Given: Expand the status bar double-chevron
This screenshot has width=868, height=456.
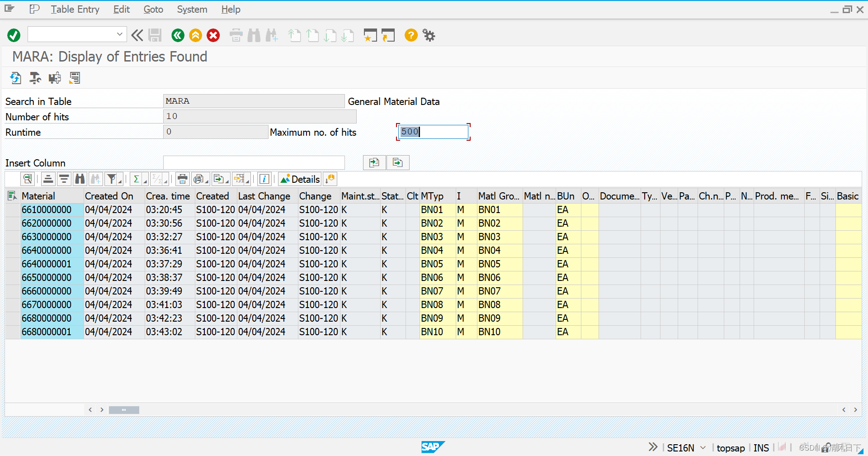Looking at the screenshot, I should [x=653, y=447].
